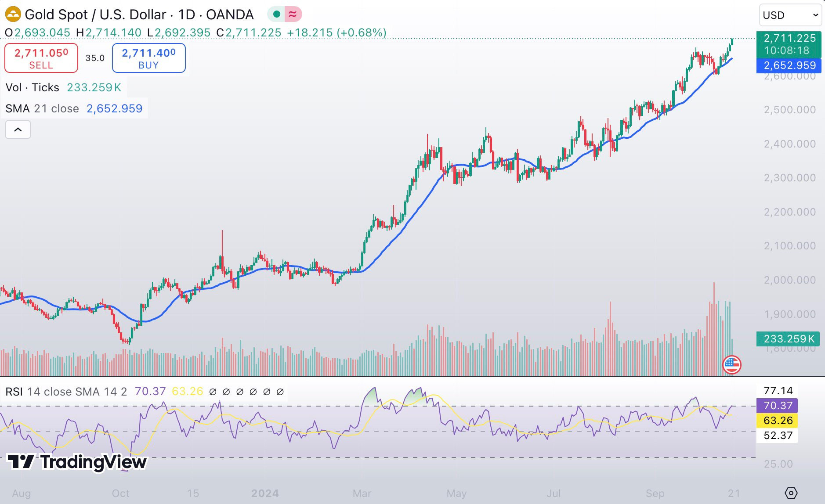This screenshot has width=825, height=504.
Task: Select the Vol · Ticks indicator legend
Action: click(x=33, y=87)
